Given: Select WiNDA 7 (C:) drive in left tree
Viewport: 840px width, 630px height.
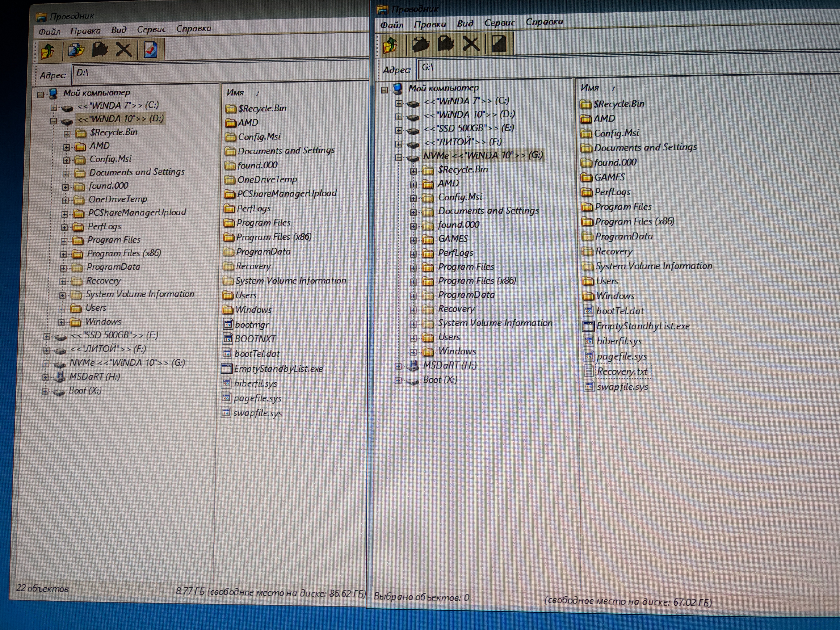Looking at the screenshot, I should click(x=118, y=105).
